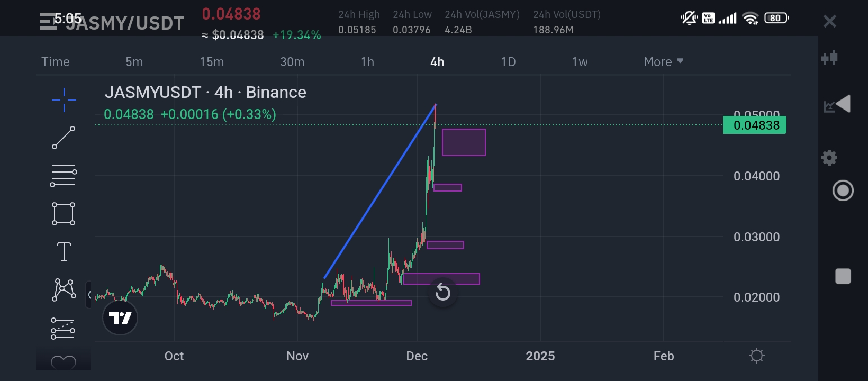Viewport: 868px width, 381px height.
Task: Open the indicators panel icon
Action: pyautogui.click(x=830, y=57)
